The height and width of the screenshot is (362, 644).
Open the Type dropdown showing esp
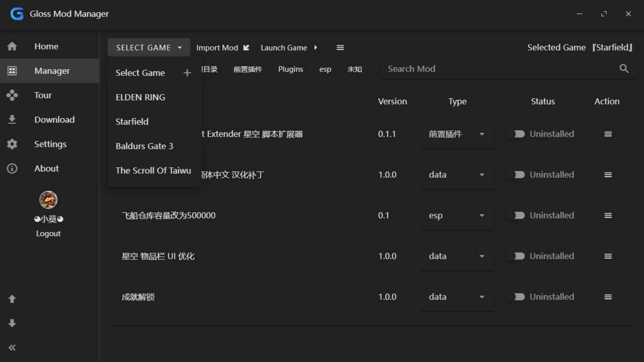pyautogui.click(x=482, y=215)
